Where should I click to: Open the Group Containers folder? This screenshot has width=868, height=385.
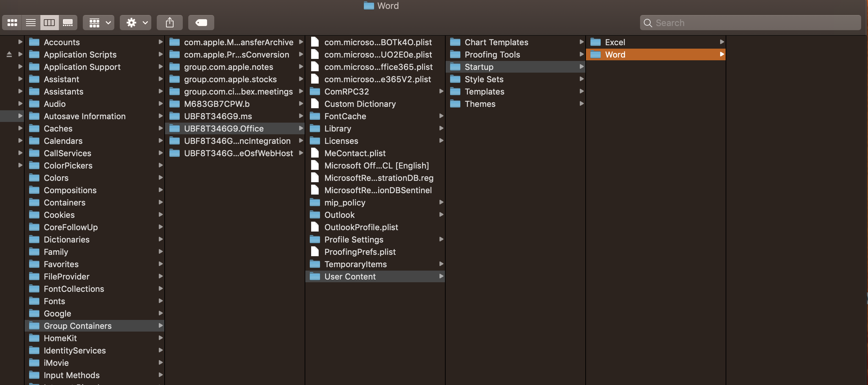click(94, 326)
